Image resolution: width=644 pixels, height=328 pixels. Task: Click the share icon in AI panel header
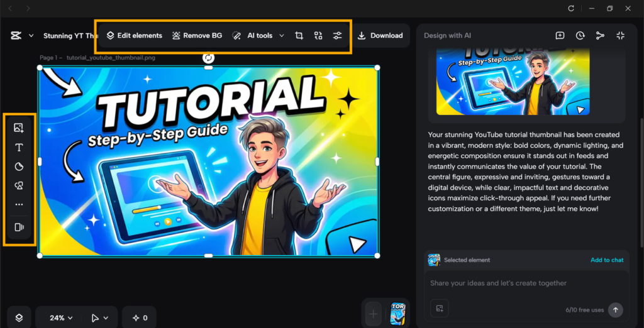click(600, 36)
